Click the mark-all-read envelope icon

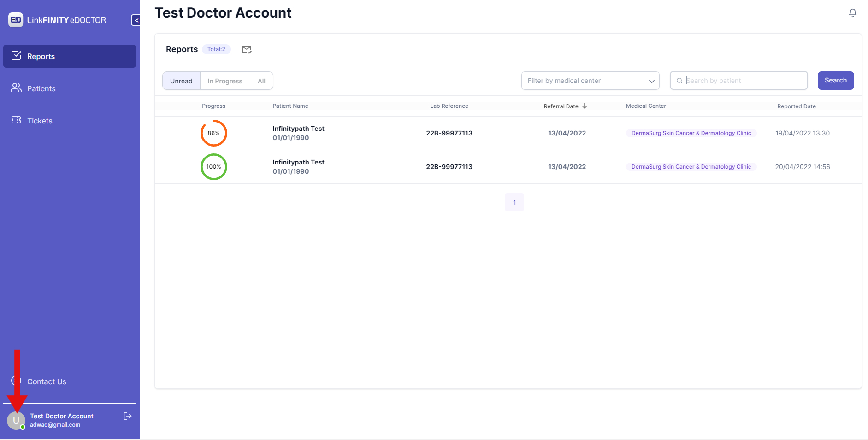point(247,50)
